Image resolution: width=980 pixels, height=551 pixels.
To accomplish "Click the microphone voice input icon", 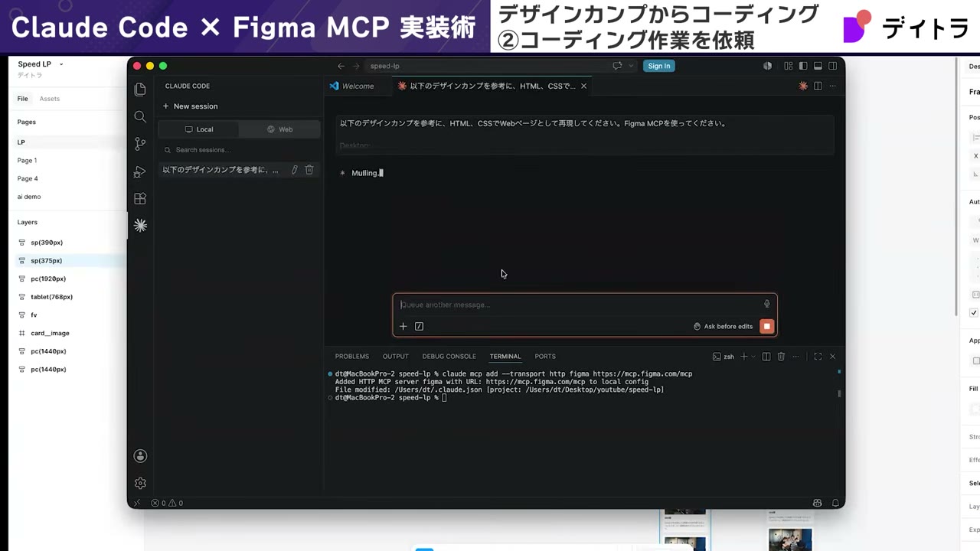I will [766, 304].
